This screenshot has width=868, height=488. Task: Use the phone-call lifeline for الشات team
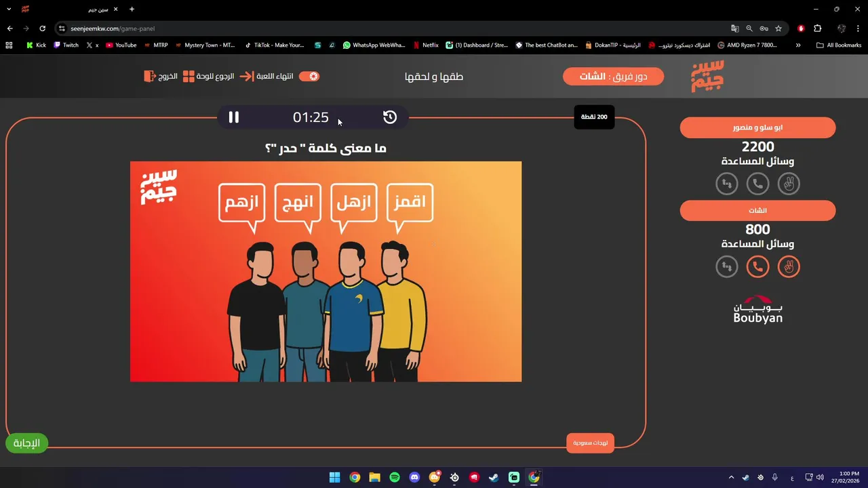[x=757, y=267]
